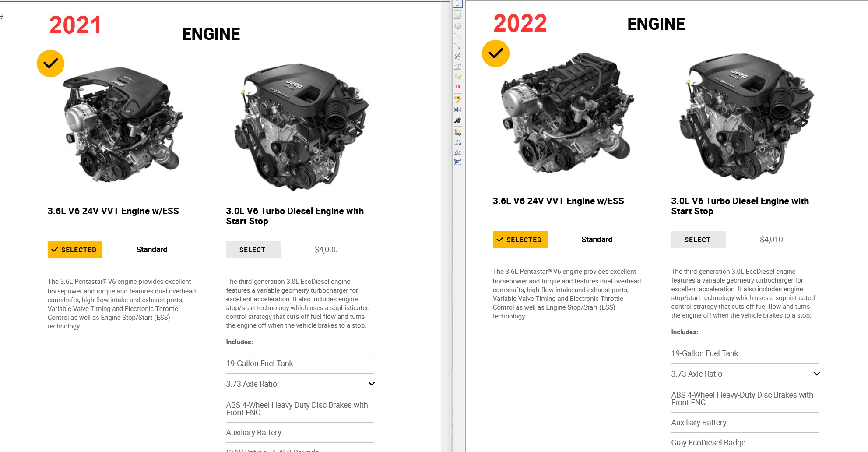Select the arrow line tool
The width and height of the screenshot is (868, 452).
458,46
